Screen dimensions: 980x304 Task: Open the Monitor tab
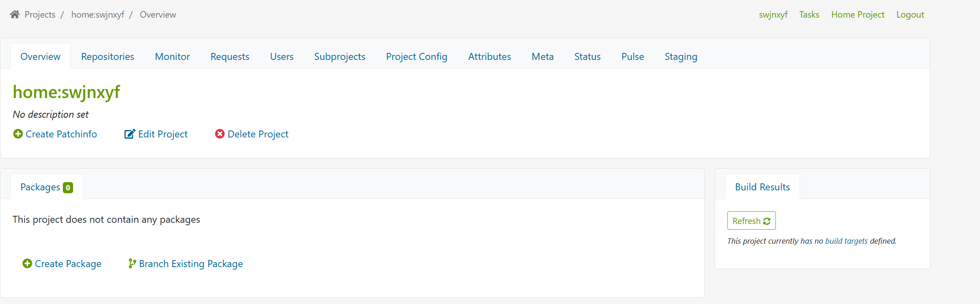(172, 57)
